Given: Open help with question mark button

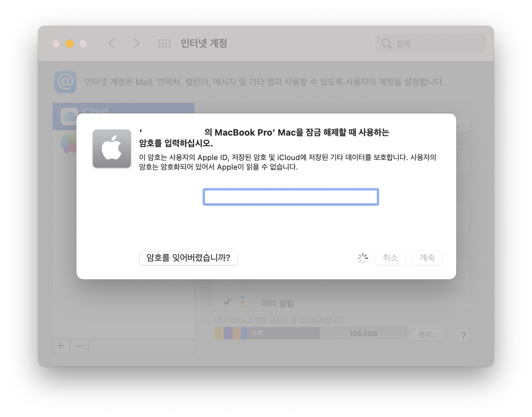Looking at the screenshot, I should click(463, 336).
